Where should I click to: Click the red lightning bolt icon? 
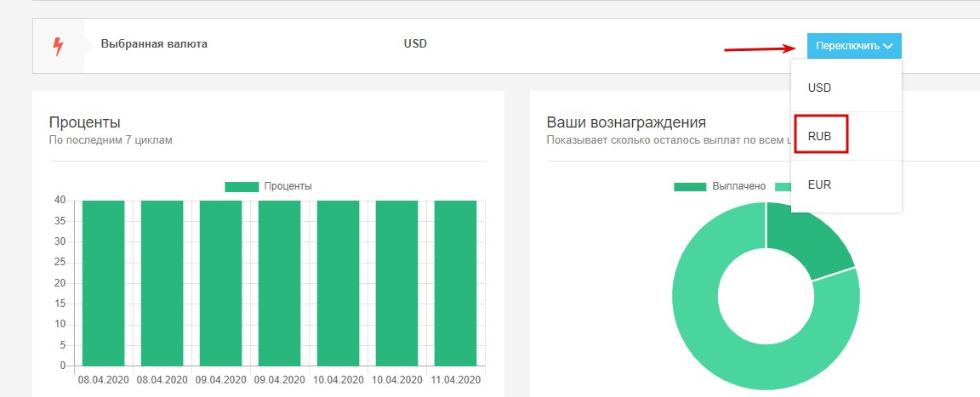coord(58,46)
